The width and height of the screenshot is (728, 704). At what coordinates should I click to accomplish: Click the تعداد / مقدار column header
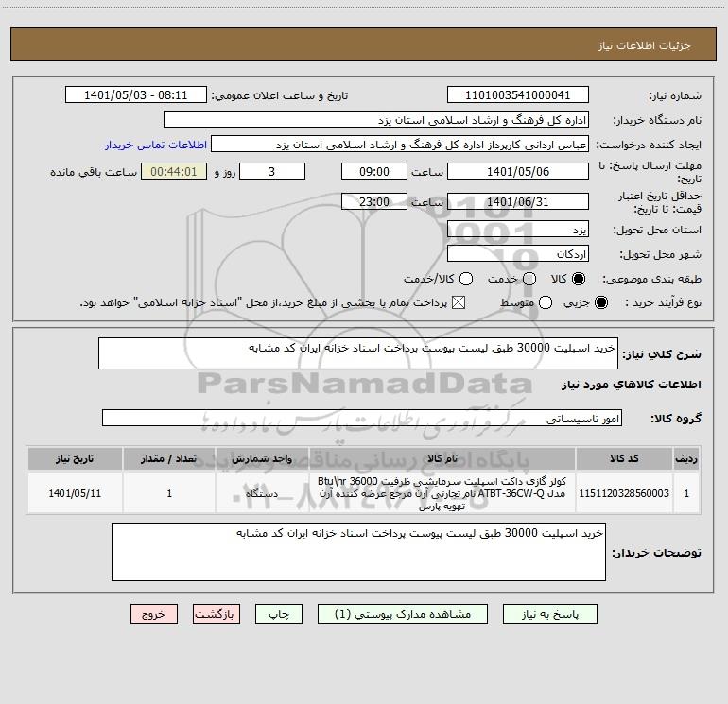(169, 458)
